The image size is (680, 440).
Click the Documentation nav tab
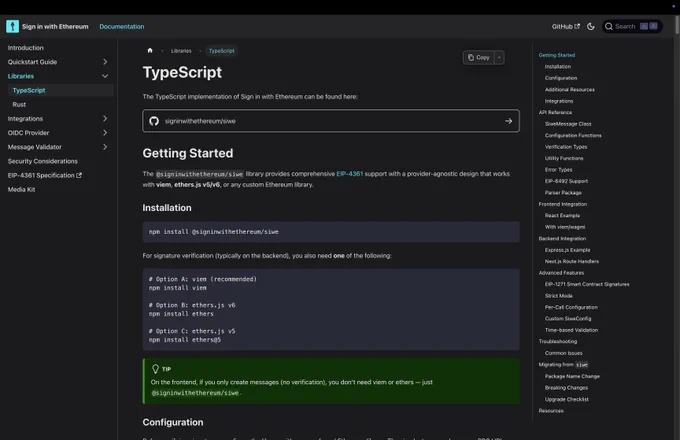[x=122, y=26]
